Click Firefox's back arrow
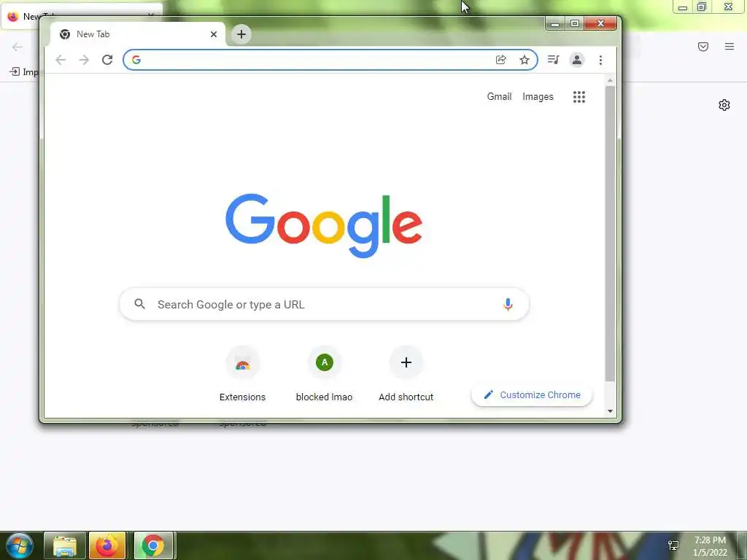The height and width of the screenshot is (560, 747). pyautogui.click(x=18, y=47)
